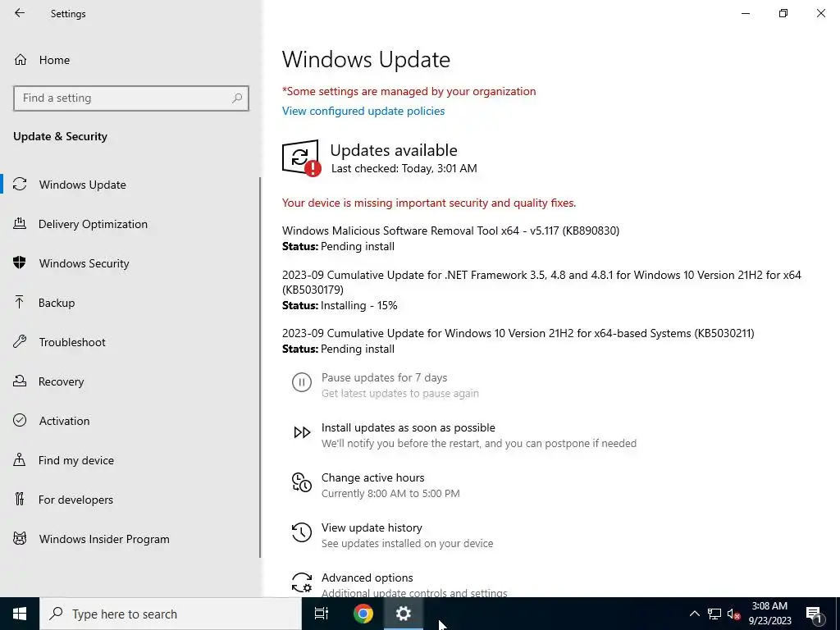This screenshot has height=630, width=840.
Task: Click the missing important security fixes warning
Action: (x=429, y=203)
